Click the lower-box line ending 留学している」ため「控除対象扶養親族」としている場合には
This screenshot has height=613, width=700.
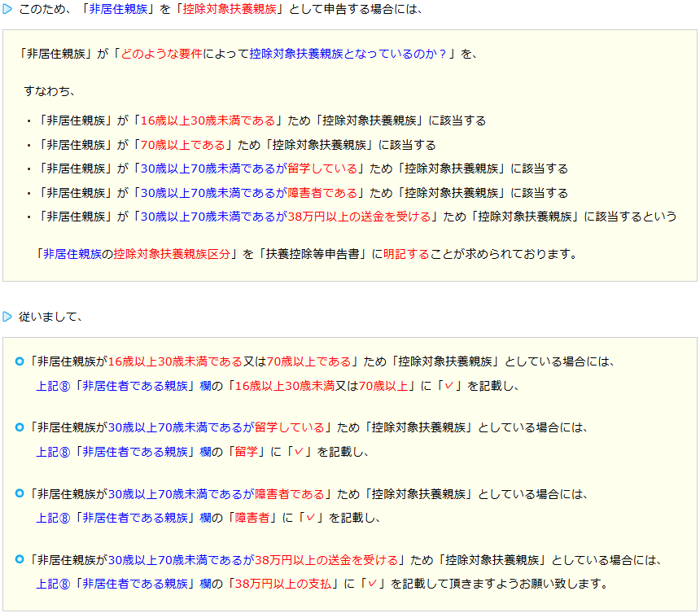(308, 427)
